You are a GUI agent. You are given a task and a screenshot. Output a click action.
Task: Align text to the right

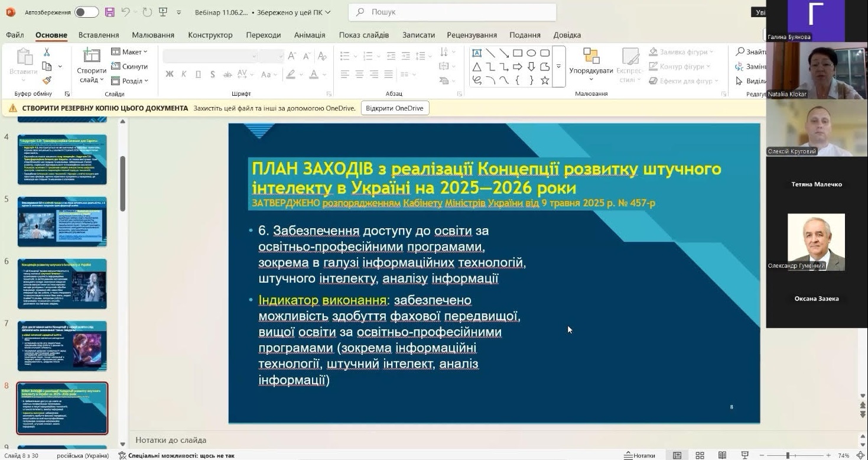(x=374, y=74)
